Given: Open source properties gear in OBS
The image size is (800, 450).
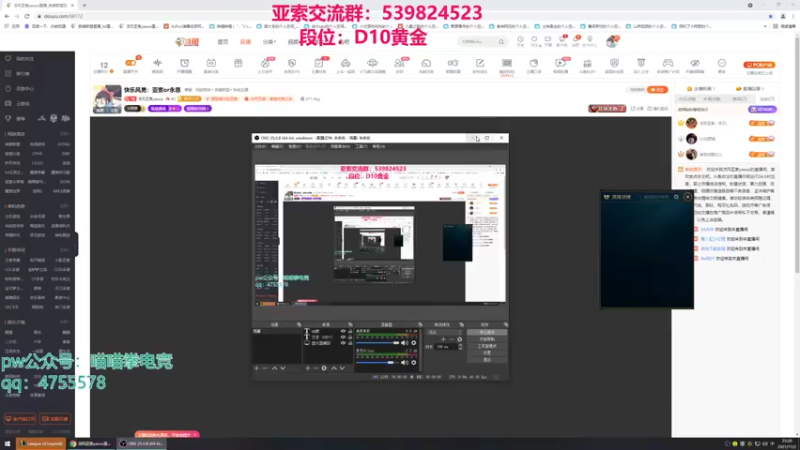Looking at the screenshot, I should [324, 368].
